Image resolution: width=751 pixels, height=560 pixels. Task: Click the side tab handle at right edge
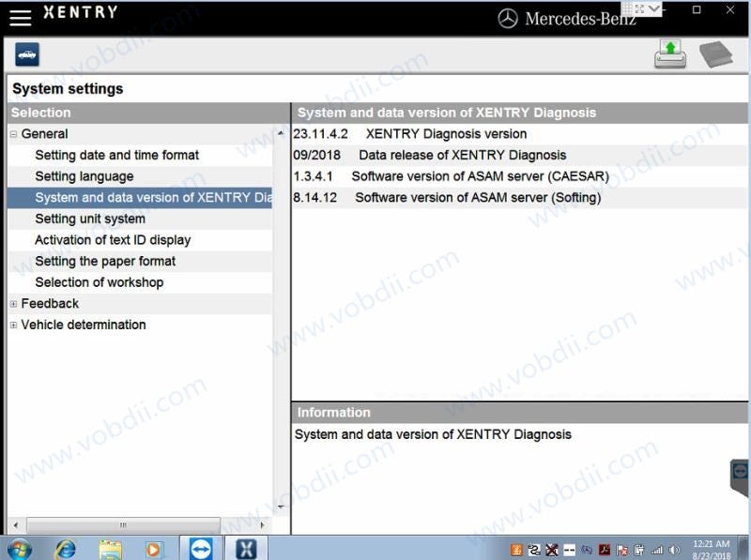click(x=740, y=477)
